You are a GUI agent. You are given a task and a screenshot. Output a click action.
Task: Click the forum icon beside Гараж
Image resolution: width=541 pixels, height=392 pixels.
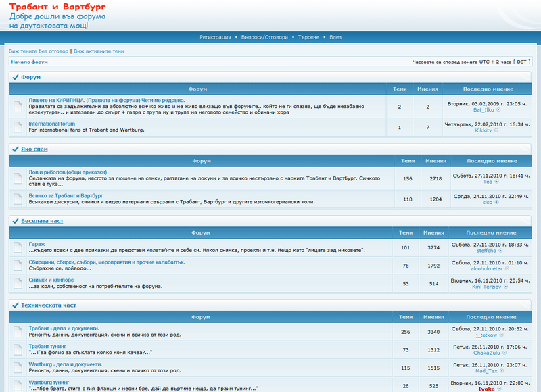[18, 247]
